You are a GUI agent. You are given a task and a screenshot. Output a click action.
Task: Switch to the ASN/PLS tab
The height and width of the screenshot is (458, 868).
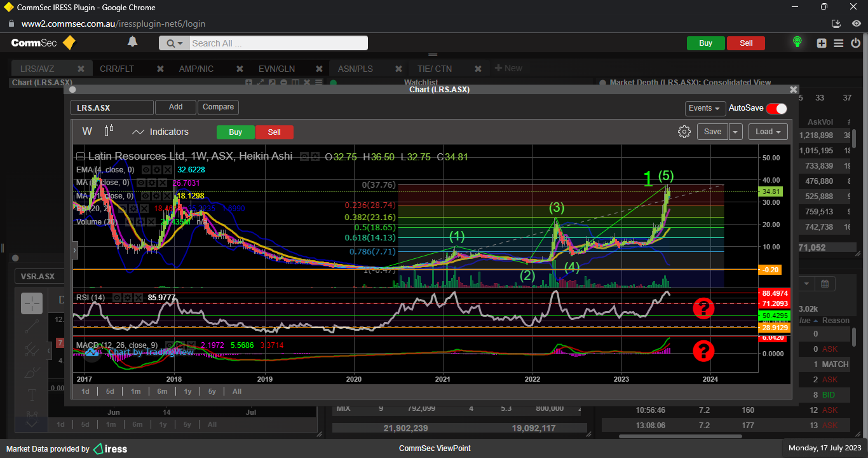coord(355,69)
